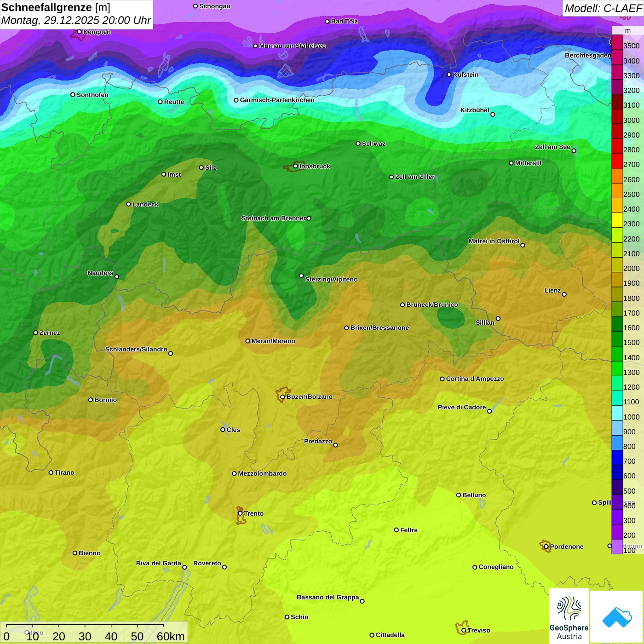
Task: Click the Bormio label
Action: click(105, 400)
